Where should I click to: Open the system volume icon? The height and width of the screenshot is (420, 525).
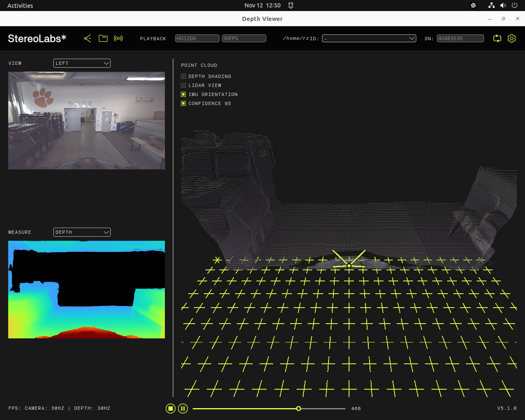pos(503,5)
